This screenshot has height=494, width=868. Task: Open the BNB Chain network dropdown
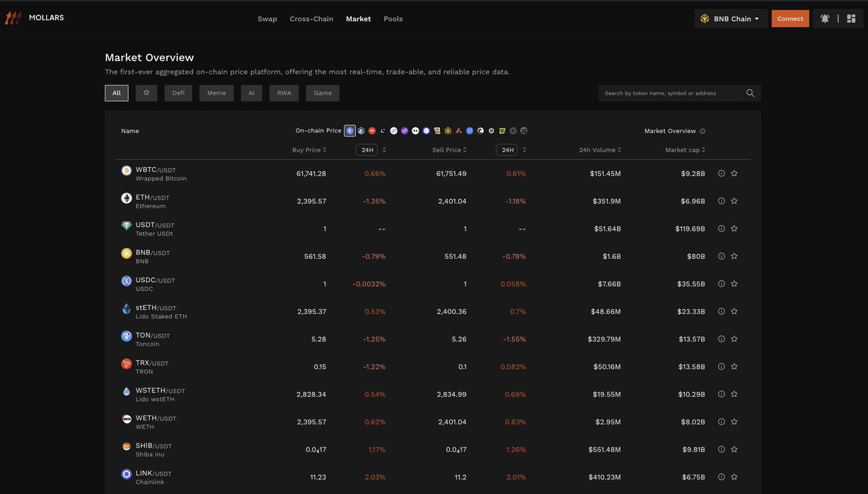click(731, 19)
